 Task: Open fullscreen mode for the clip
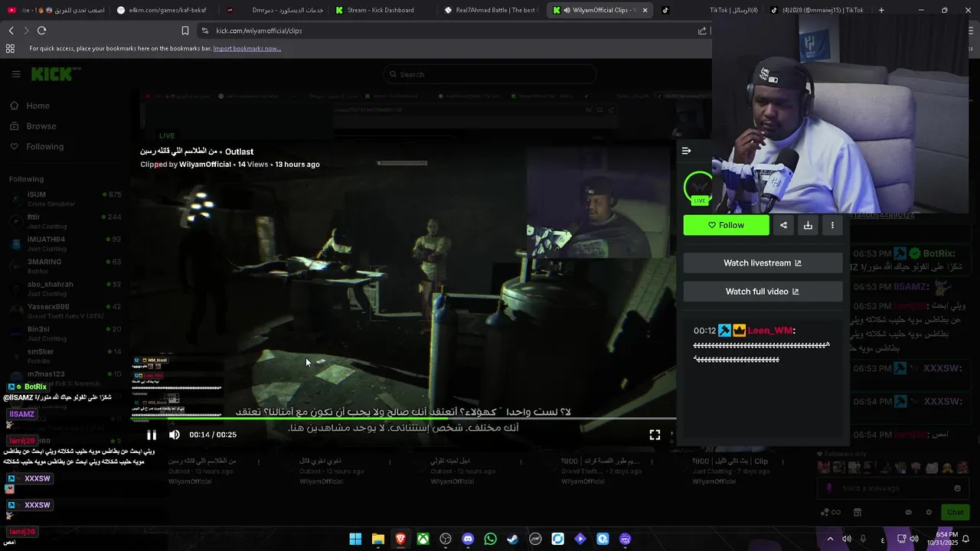pyautogui.click(x=655, y=435)
